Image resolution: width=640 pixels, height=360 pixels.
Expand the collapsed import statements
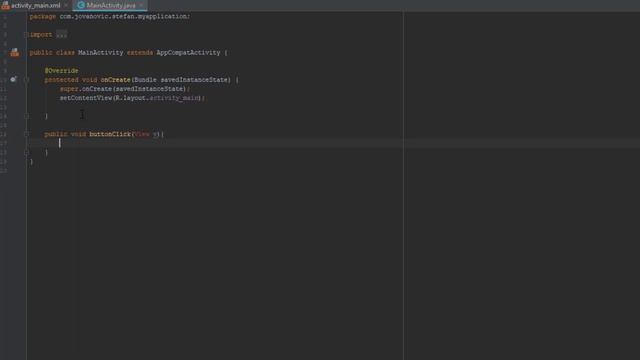pos(26,35)
